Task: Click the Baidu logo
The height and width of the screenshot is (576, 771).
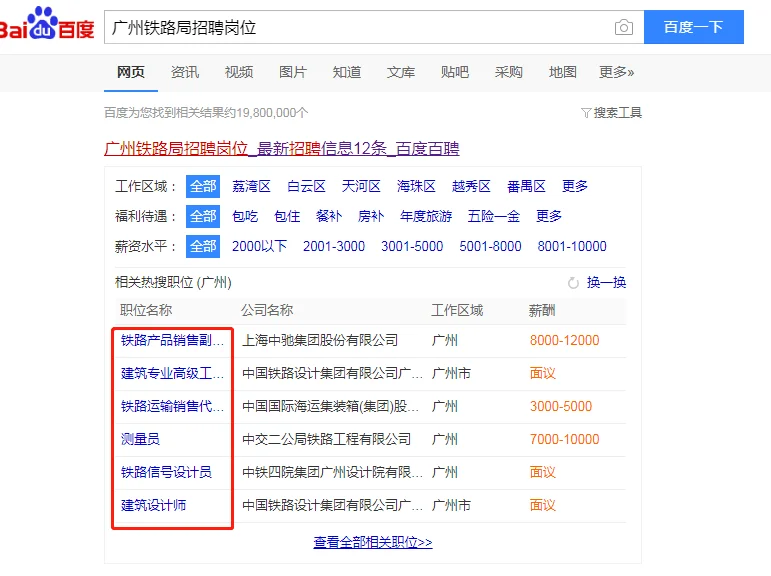Action: (47, 24)
